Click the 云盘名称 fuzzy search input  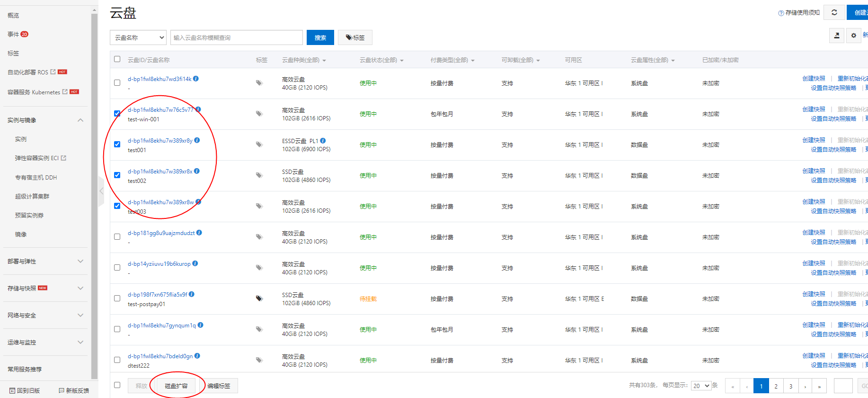click(x=237, y=37)
